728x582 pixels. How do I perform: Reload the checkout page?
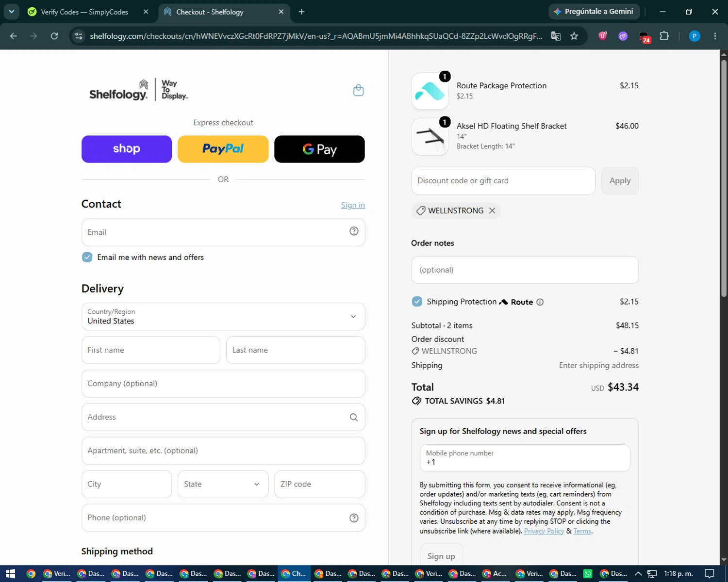pos(54,36)
